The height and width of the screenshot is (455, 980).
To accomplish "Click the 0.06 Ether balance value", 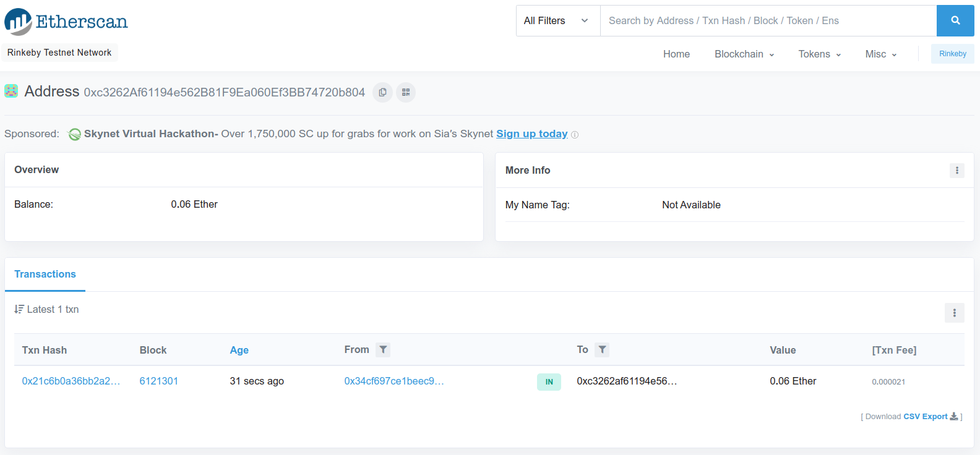I will pos(194,204).
